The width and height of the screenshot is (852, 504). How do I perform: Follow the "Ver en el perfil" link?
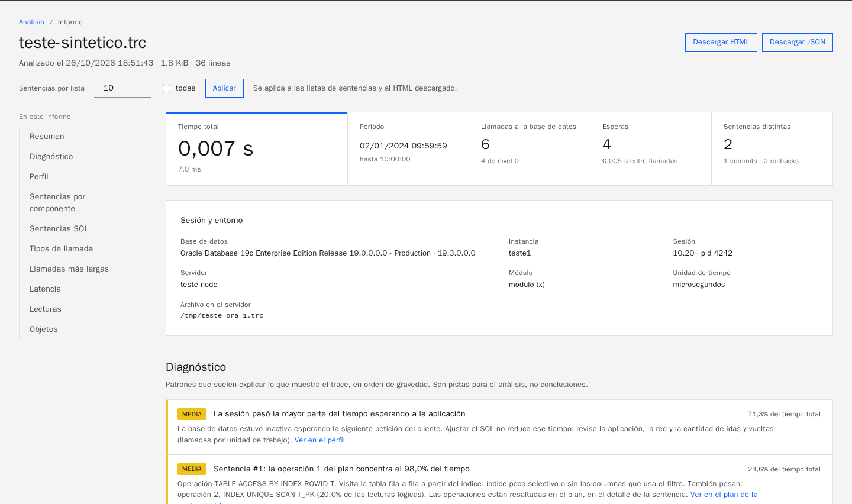pyautogui.click(x=319, y=440)
